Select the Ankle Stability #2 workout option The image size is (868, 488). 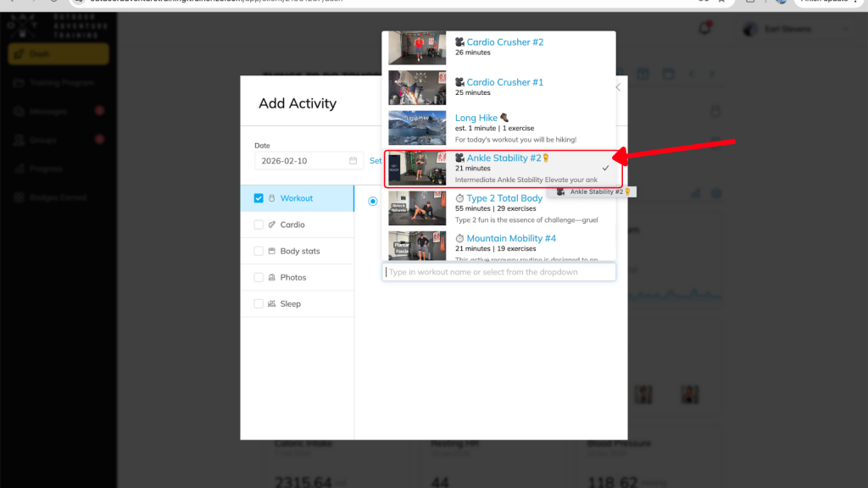point(504,158)
